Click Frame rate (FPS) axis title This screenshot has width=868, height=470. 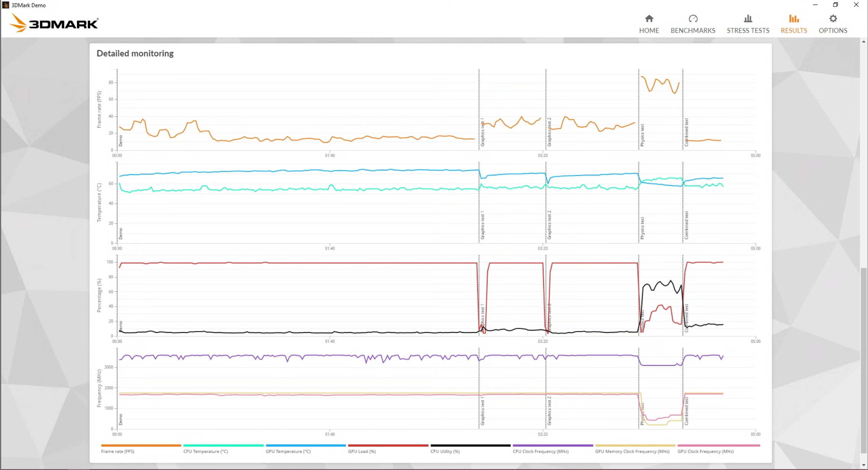(99, 110)
